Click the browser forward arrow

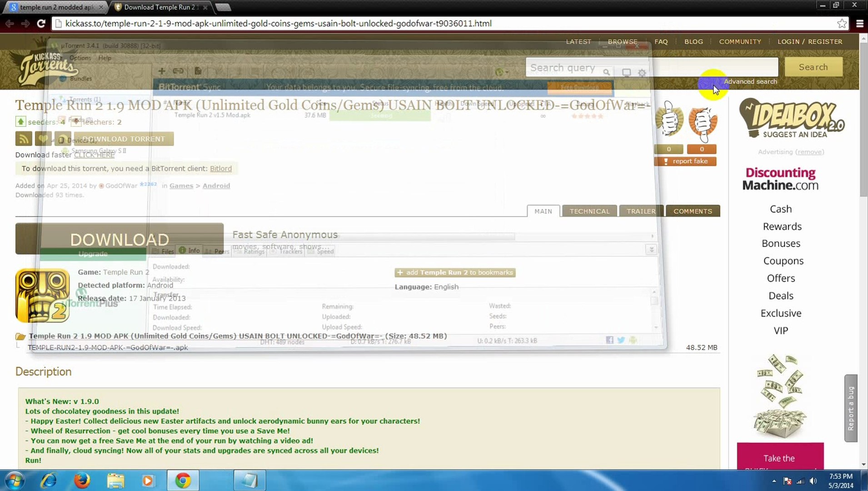(25, 24)
